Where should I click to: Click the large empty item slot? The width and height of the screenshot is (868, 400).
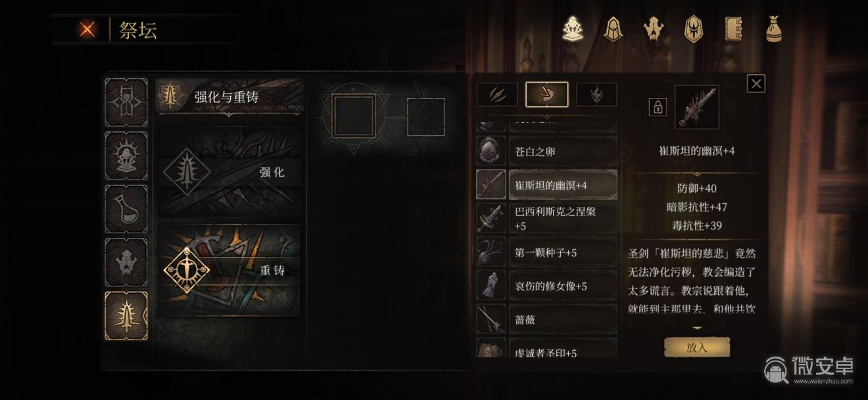point(354,116)
